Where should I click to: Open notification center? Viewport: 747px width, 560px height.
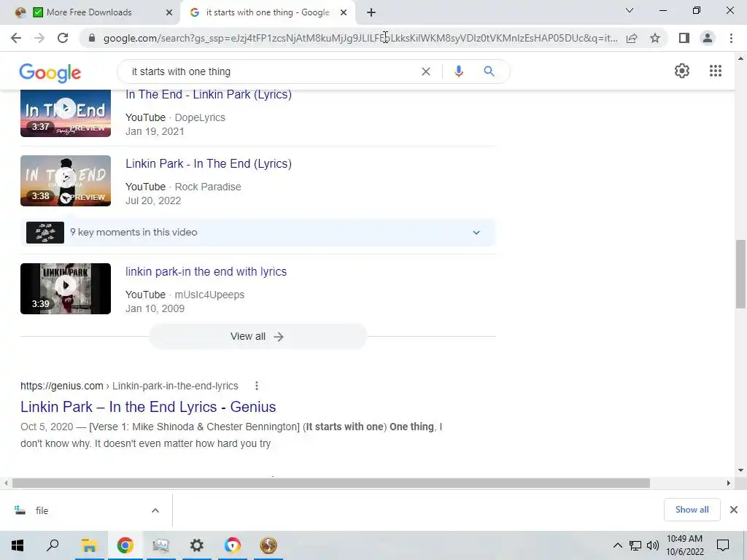723,545
